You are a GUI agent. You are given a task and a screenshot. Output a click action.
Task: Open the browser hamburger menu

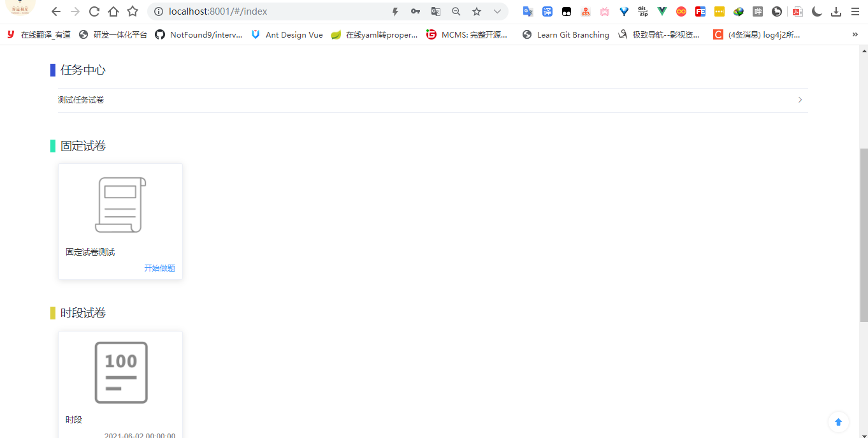point(855,11)
